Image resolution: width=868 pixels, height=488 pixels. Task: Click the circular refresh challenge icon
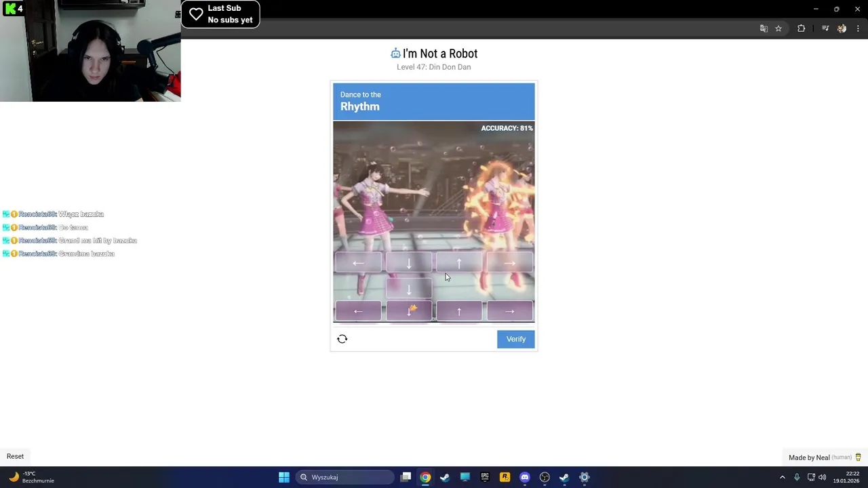(342, 339)
